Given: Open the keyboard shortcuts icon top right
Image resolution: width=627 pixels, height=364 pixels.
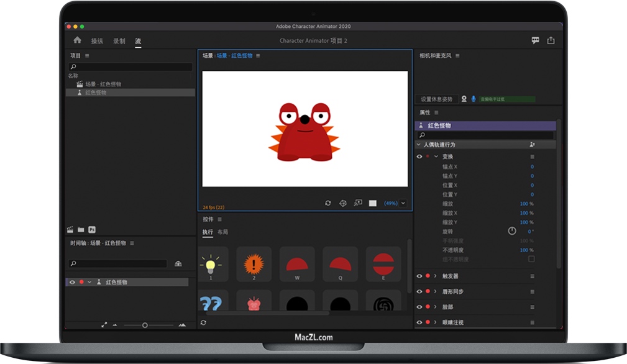Looking at the screenshot, I should (x=535, y=40).
